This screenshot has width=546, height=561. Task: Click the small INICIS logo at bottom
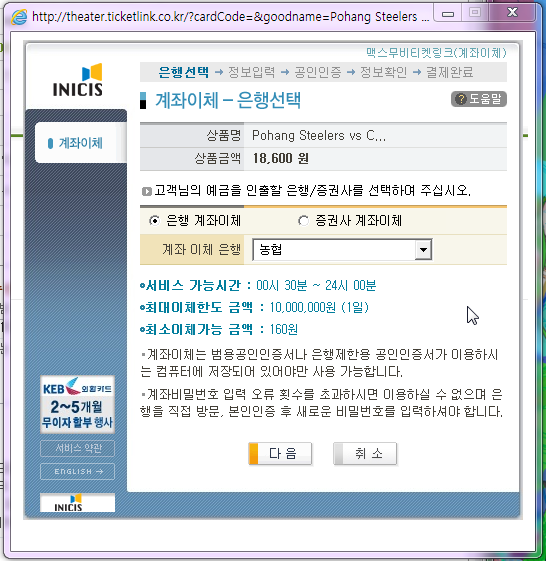(x=77, y=503)
